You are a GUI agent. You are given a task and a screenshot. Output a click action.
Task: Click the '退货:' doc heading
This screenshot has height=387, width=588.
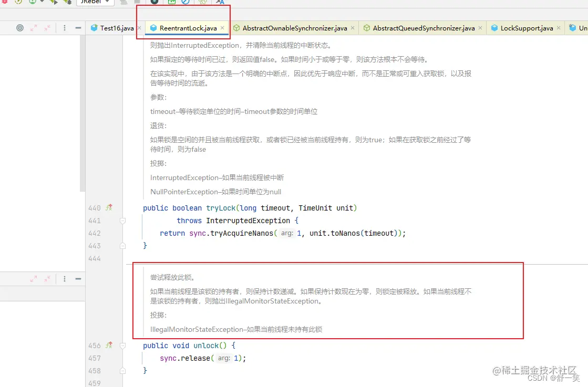(x=158, y=126)
